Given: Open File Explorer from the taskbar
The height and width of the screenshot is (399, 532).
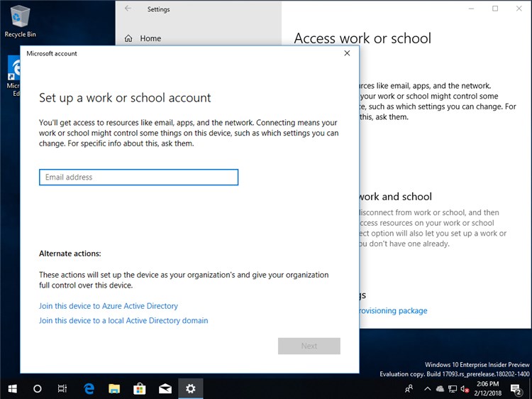Looking at the screenshot, I should click(114, 388).
